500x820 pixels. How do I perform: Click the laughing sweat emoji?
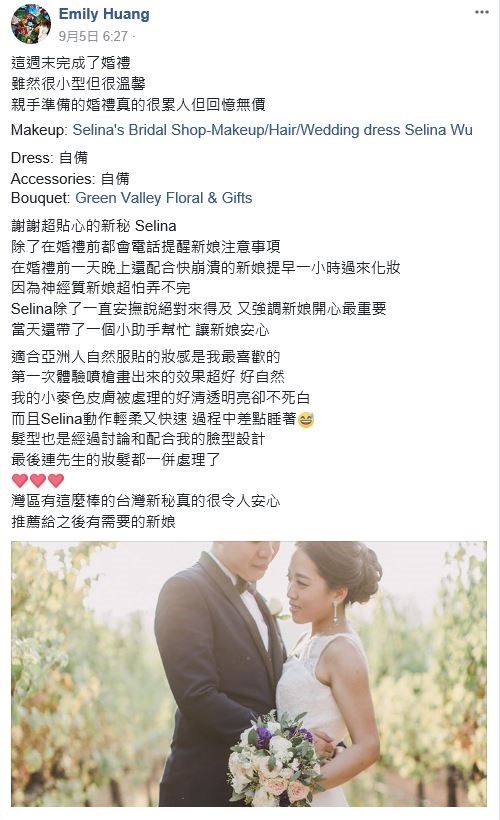coord(305,419)
